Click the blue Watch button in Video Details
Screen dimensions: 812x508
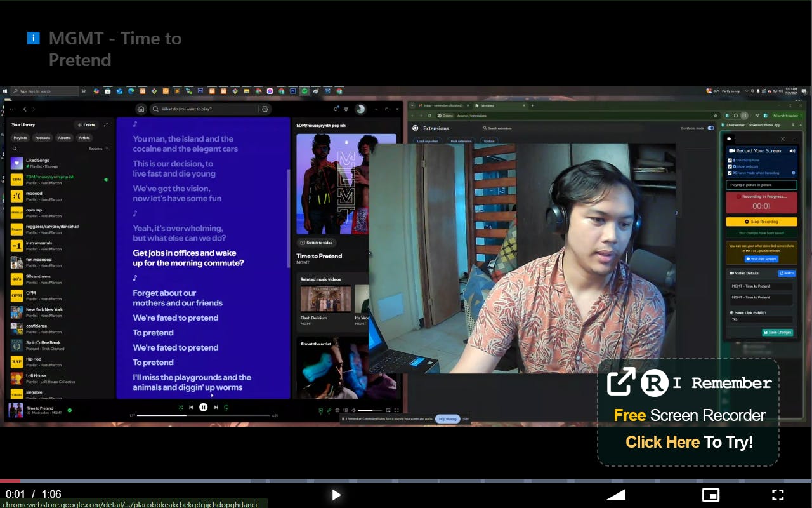(787, 273)
